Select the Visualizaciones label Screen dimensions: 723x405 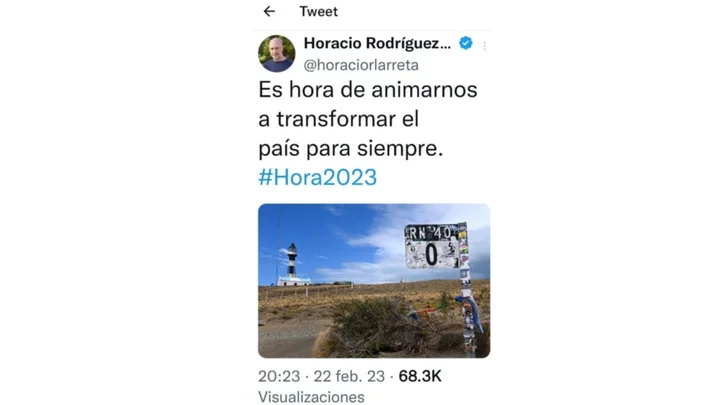pos(311,397)
